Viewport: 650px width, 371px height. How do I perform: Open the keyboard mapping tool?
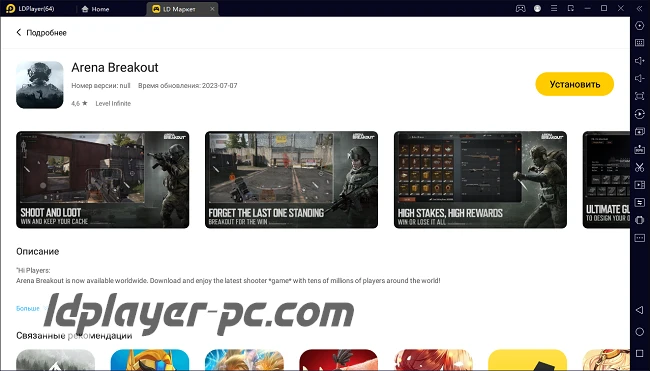coord(640,43)
